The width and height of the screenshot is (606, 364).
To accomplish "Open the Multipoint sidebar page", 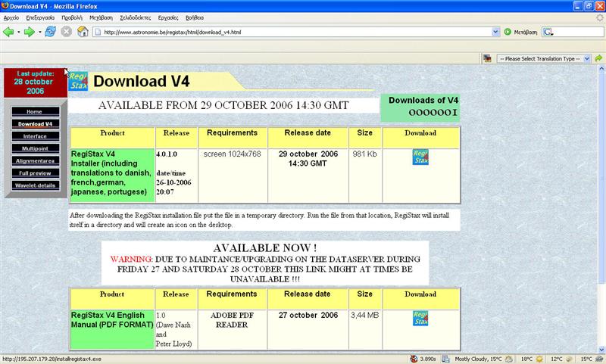I will point(35,148).
